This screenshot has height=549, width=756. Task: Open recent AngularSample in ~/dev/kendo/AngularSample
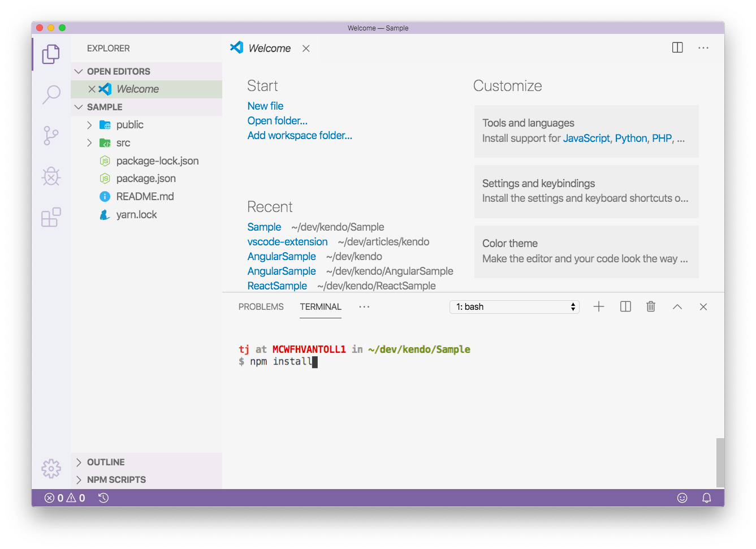[282, 271]
